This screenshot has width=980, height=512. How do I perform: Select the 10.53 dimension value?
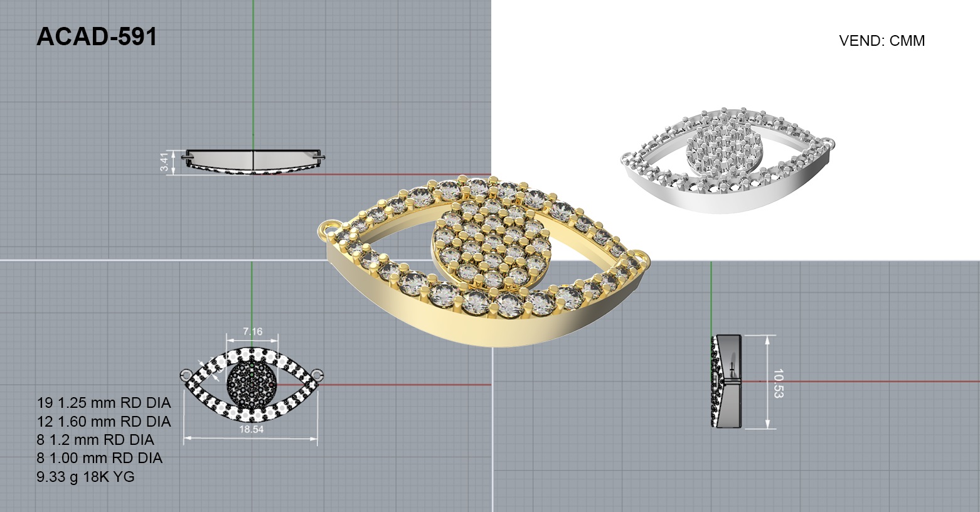778,383
